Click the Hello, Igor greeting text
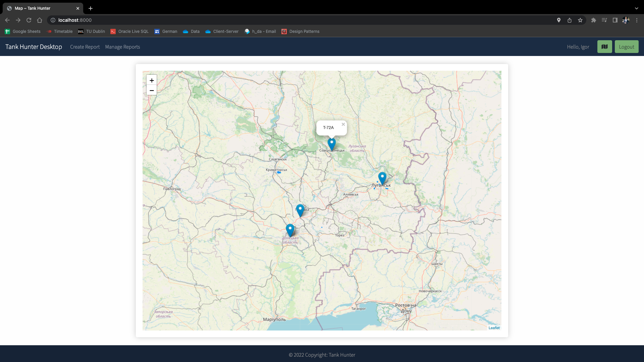Viewport: 644px width, 362px height. point(578,47)
